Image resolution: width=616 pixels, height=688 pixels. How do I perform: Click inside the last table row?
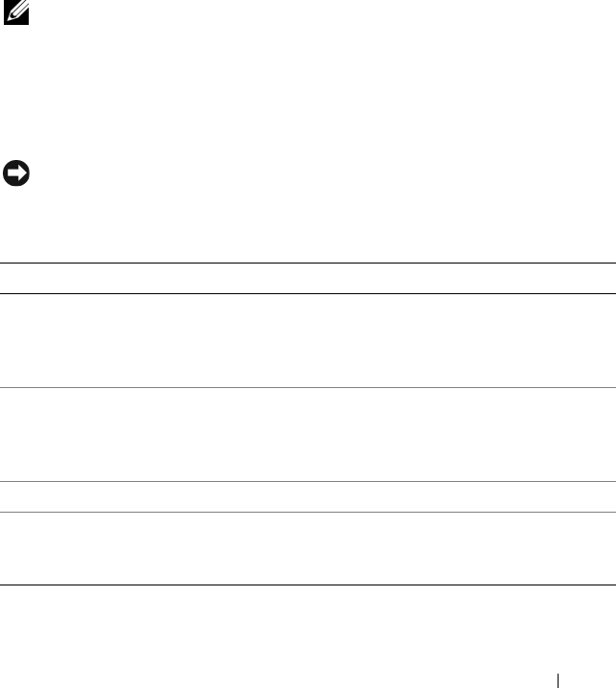[308, 547]
